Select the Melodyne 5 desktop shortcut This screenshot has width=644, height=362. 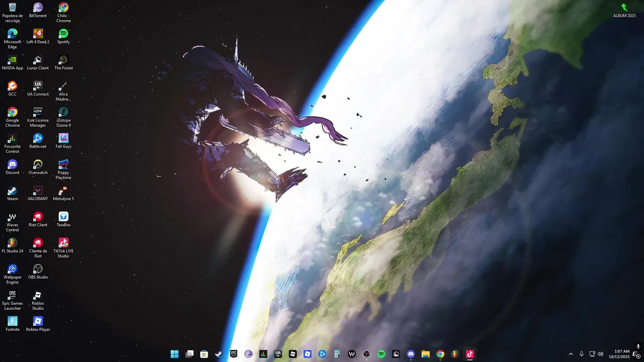(x=63, y=193)
